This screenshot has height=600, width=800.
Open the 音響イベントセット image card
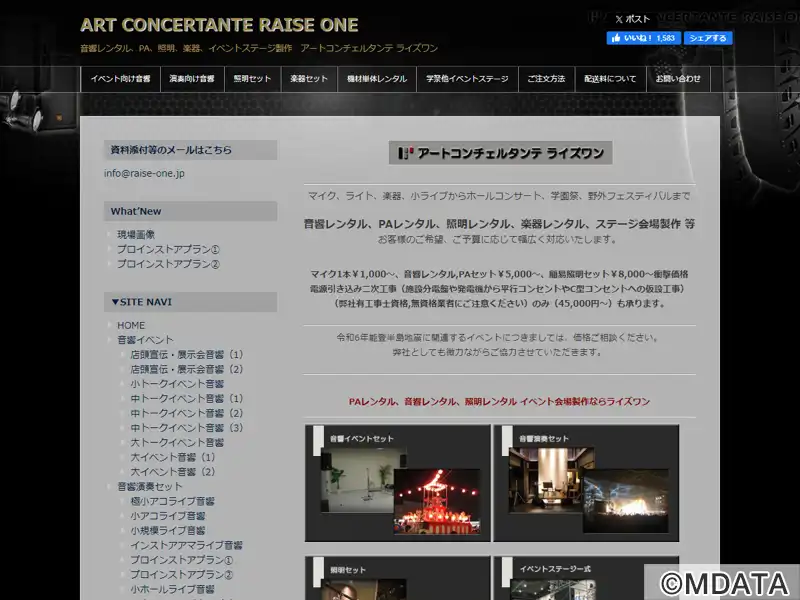coord(397,483)
